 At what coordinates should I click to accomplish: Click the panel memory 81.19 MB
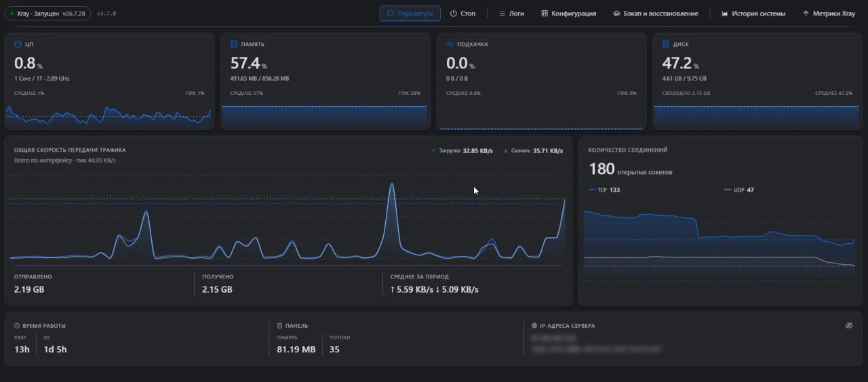click(x=296, y=349)
